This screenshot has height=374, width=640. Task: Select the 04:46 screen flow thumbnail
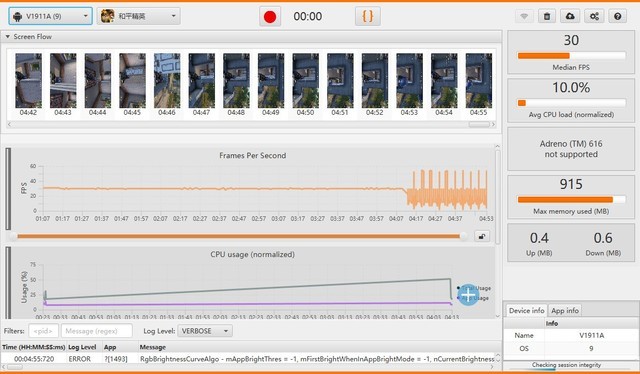pos(167,85)
